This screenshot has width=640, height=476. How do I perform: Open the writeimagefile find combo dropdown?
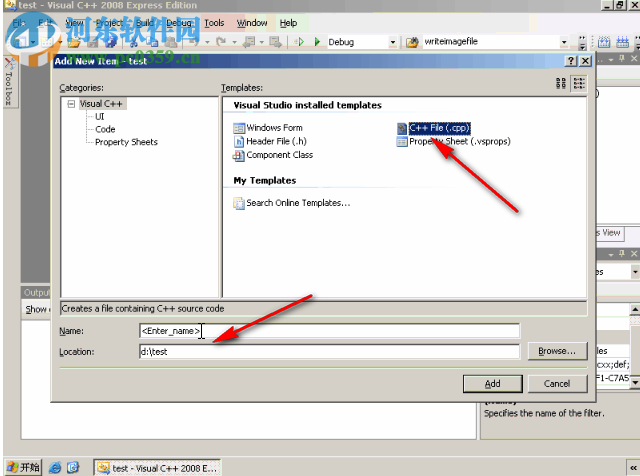tap(564, 42)
